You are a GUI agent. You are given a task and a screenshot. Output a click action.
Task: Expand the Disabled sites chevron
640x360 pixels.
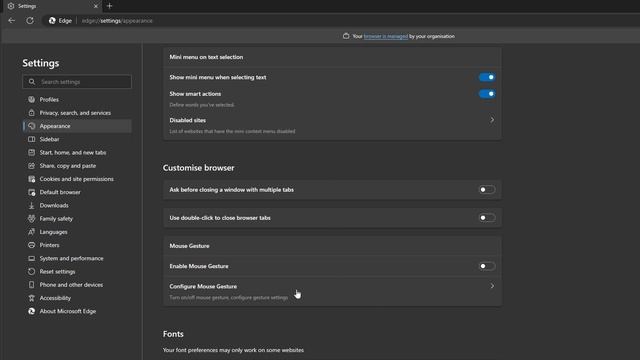(x=492, y=120)
